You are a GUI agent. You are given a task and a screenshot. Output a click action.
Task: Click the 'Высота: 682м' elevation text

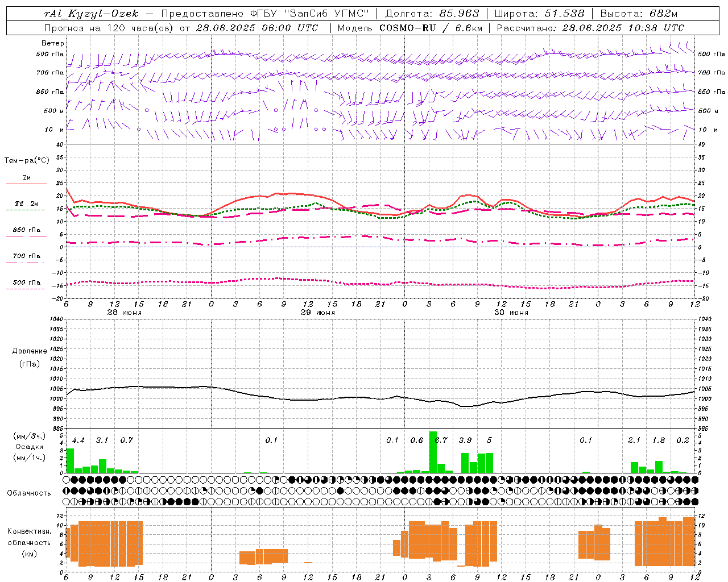(639, 14)
